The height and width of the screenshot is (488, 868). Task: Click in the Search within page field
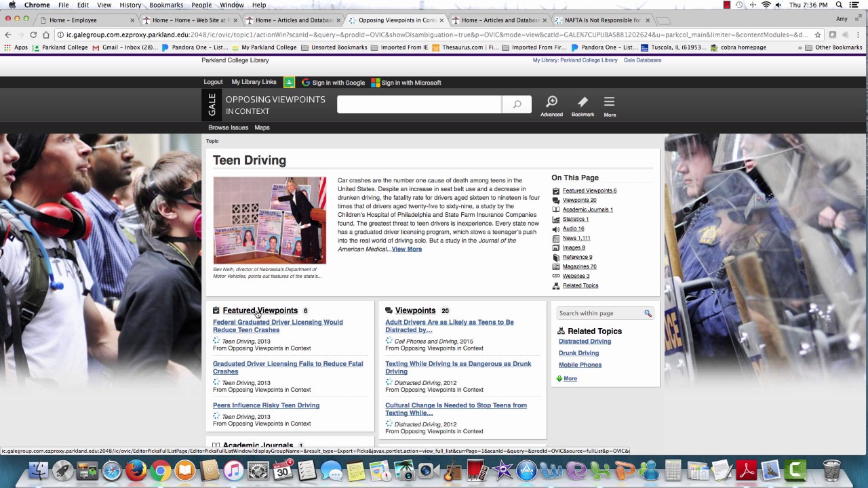point(599,313)
